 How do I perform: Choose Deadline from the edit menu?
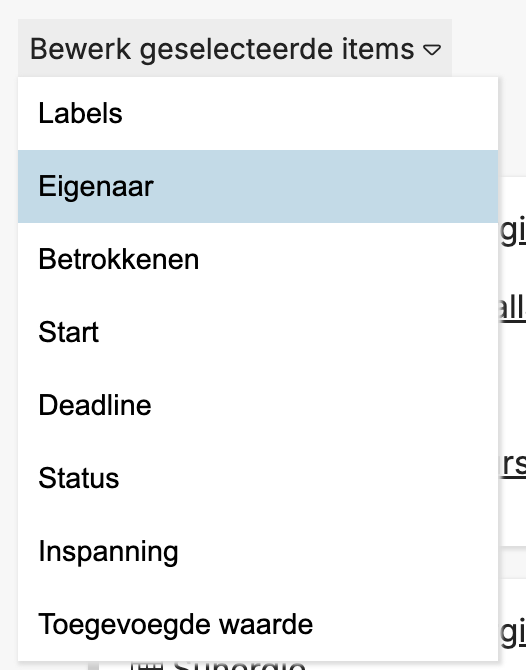click(x=258, y=405)
